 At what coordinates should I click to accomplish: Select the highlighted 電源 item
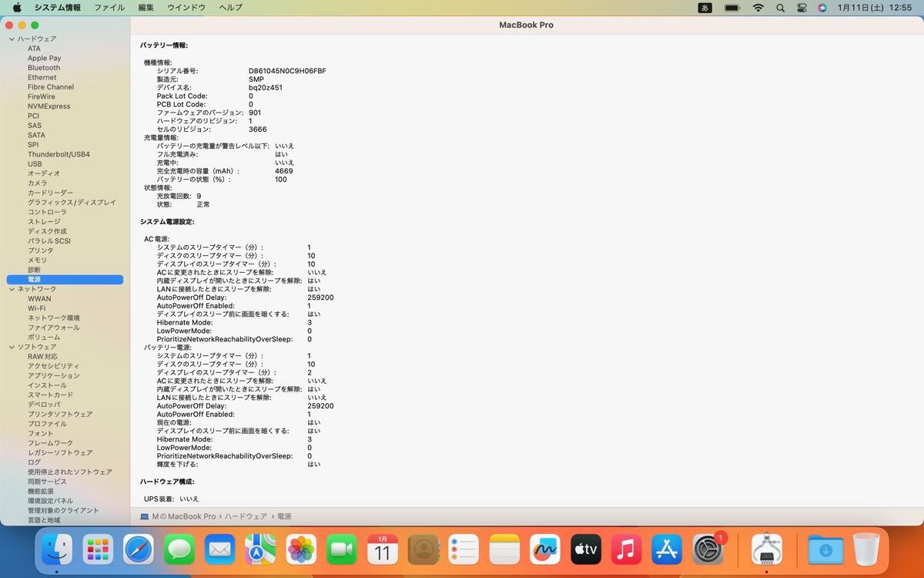[65, 280]
